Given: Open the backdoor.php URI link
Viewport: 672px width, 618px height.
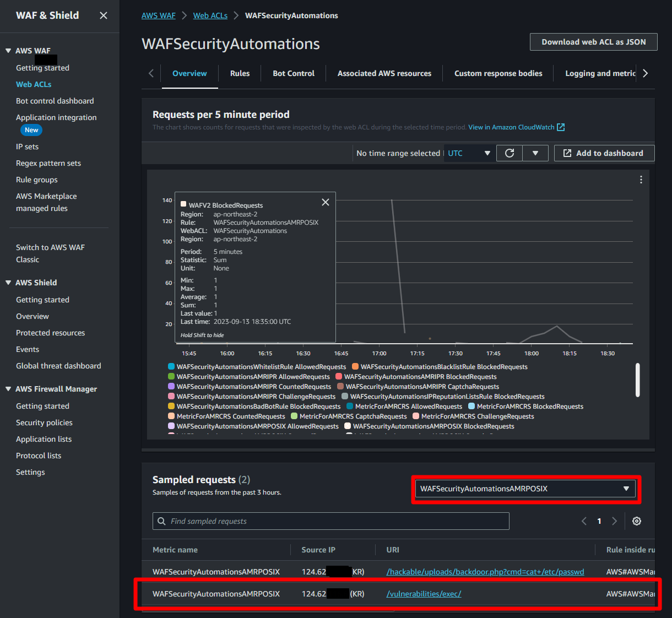Looking at the screenshot, I should [485, 572].
